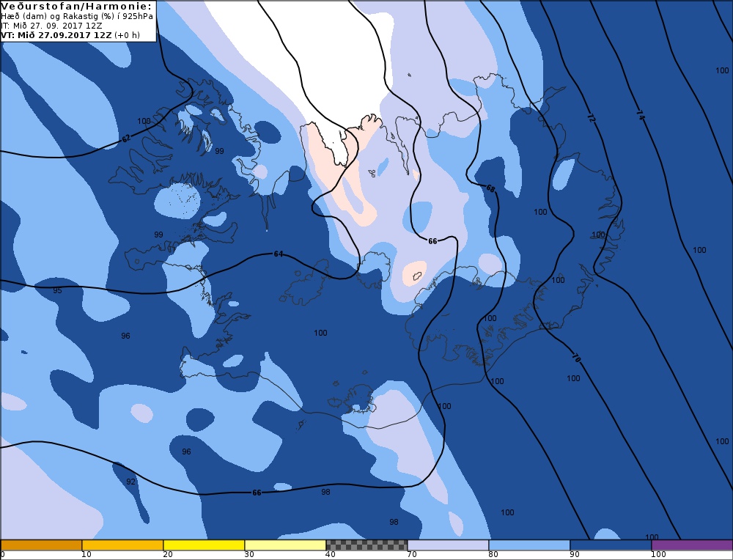This screenshot has height=560, width=733.
Task: Click the legend tick label '40'
Action: 331,555
